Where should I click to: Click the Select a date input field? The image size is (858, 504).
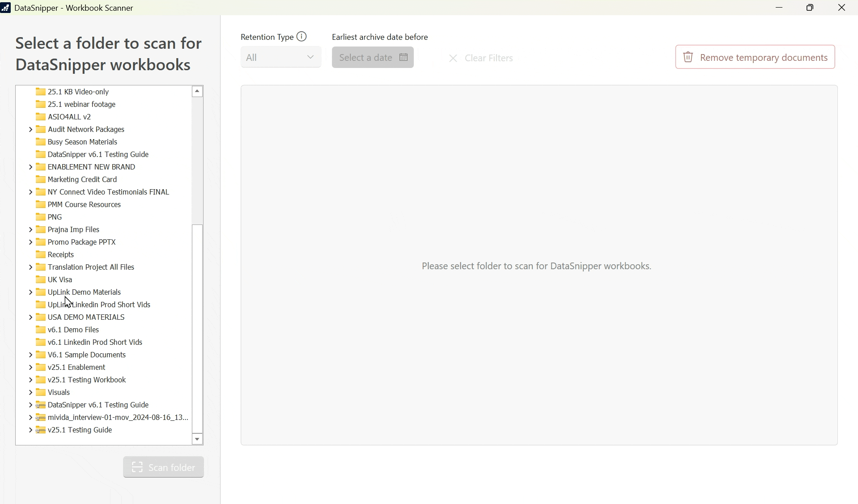coord(366,57)
